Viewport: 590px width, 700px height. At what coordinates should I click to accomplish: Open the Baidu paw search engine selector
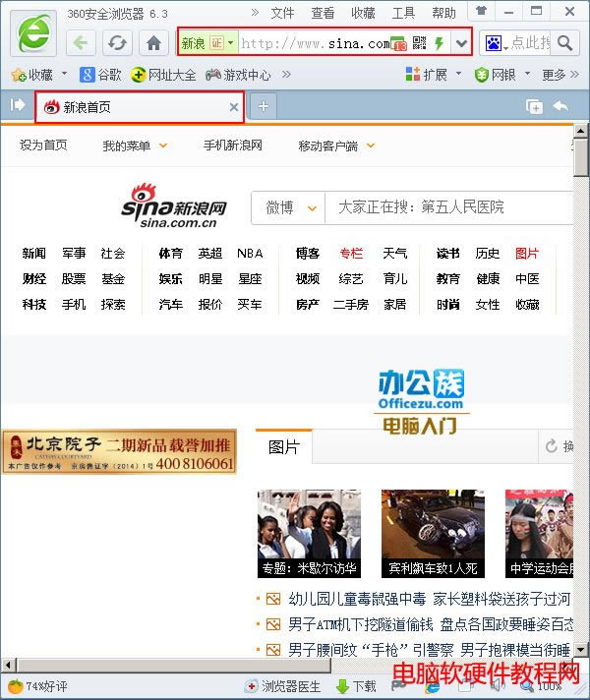(496, 43)
